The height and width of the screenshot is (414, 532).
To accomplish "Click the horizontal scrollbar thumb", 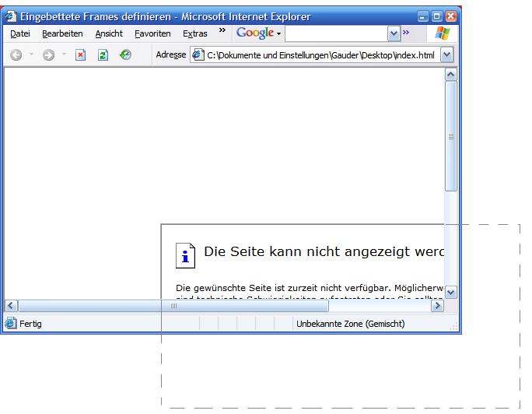I will (173, 306).
